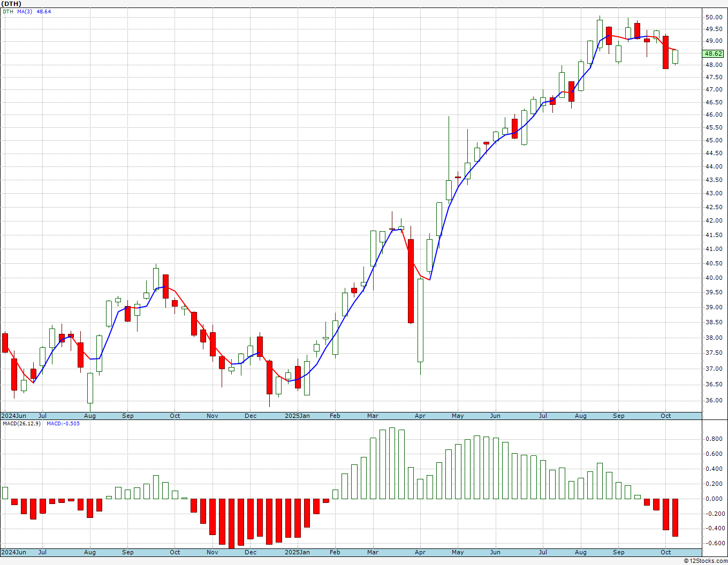The height and width of the screenshot is (565, 728).
Task: Click the latest red MACD histogram bar
Action: pos(675,517)
